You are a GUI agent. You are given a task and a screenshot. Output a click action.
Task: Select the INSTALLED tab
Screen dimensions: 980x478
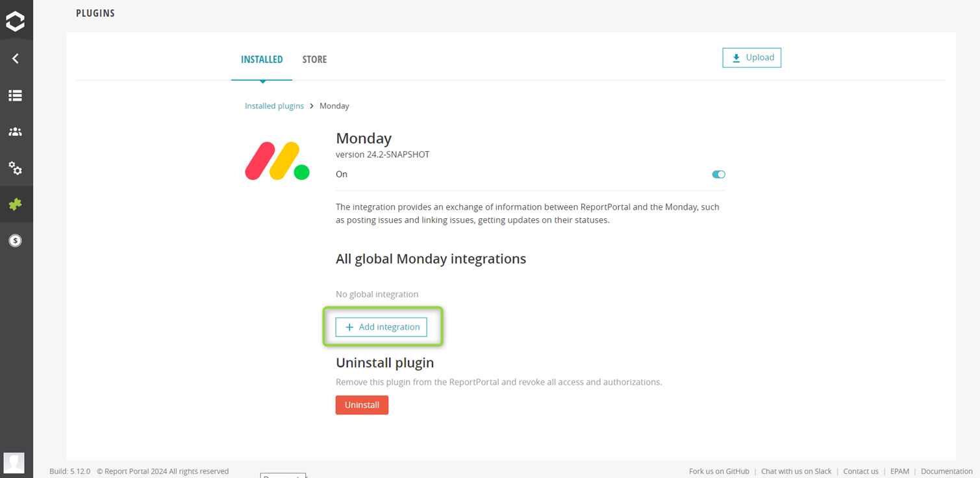pyautogui.click(x=262, y=59)
